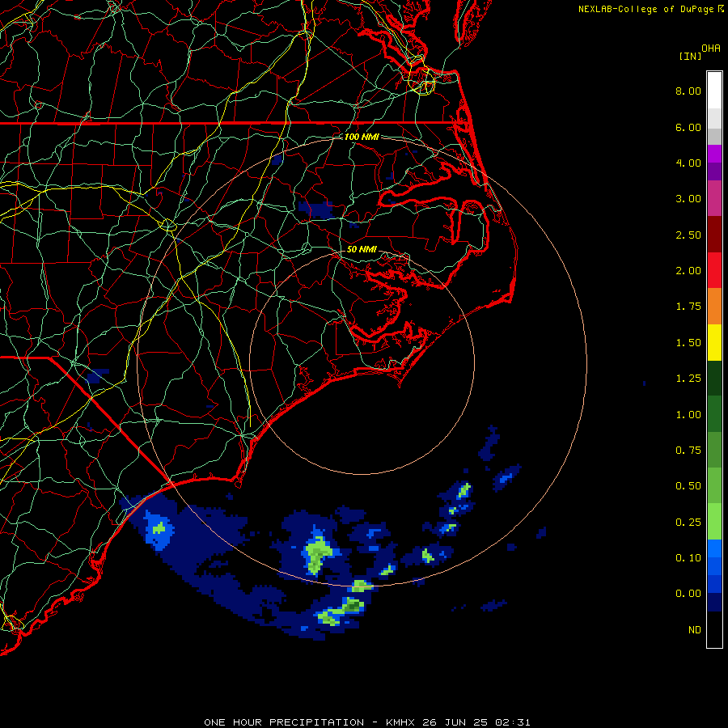The image size is (728, 728).
Task: Pick the black ND swatch at scale bottom
Action: pos(714,629)
